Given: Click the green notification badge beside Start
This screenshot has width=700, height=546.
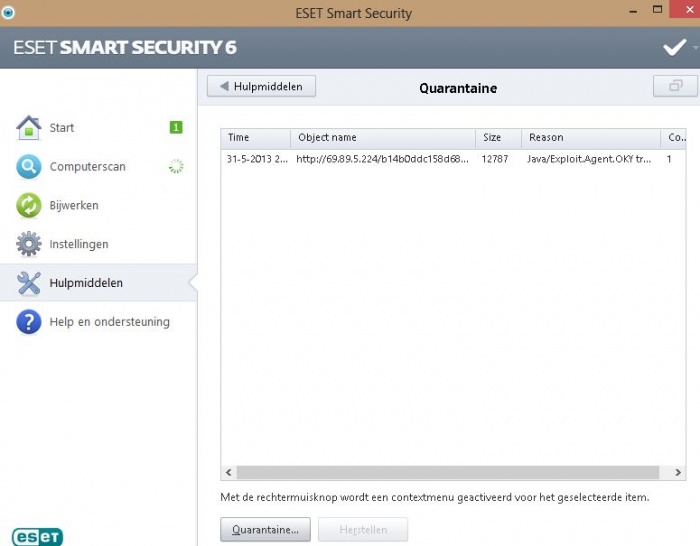Looking at the screenshot, I should coord(176,128).
